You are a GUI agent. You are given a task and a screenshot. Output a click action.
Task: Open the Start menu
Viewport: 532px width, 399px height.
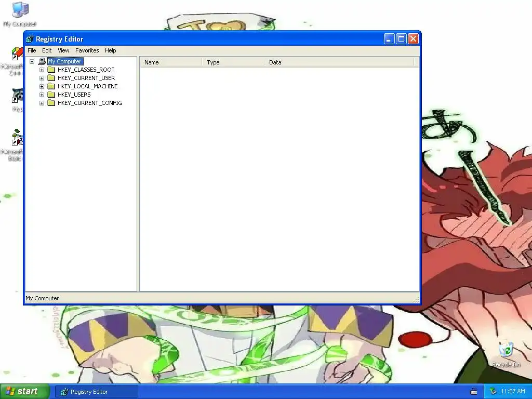(25, 392)
